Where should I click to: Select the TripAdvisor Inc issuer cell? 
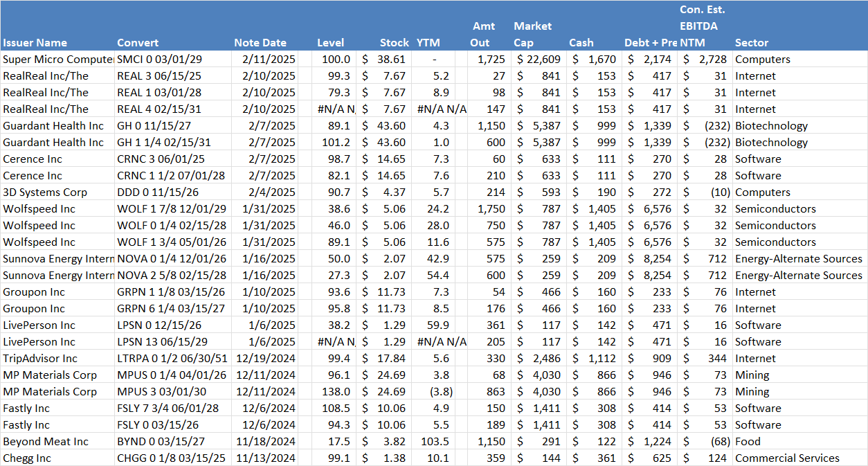pos(57,359)
